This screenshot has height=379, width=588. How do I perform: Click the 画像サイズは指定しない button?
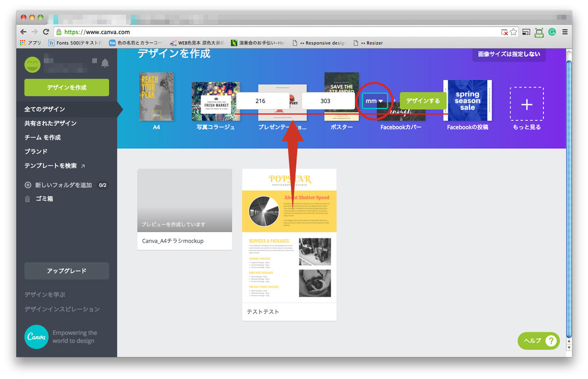click(509, 54)
